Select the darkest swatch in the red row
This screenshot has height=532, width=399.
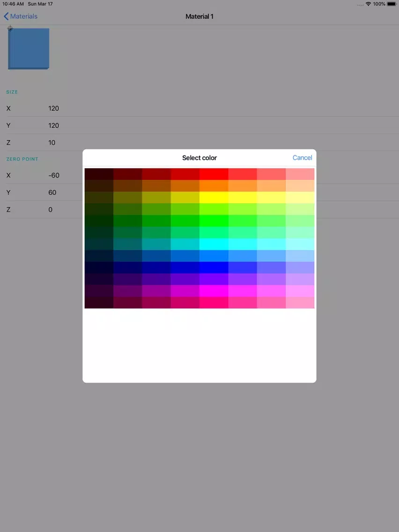(x=99, y=174)
